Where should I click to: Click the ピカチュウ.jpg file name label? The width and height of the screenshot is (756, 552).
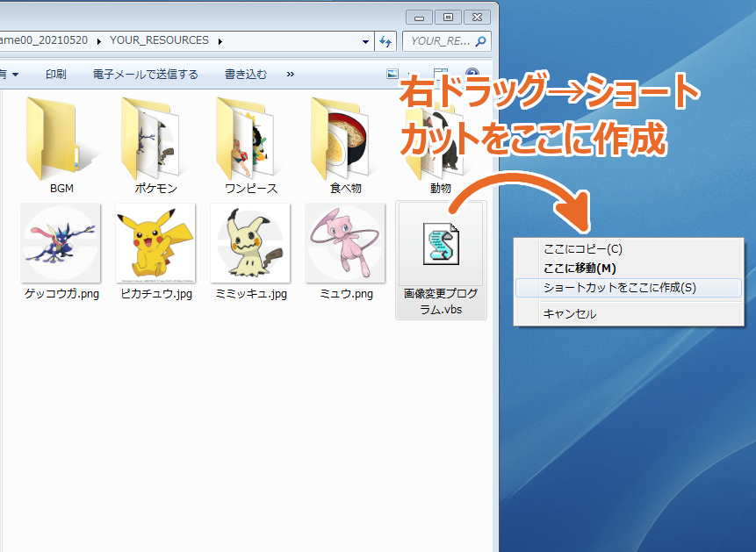[156, 294]
